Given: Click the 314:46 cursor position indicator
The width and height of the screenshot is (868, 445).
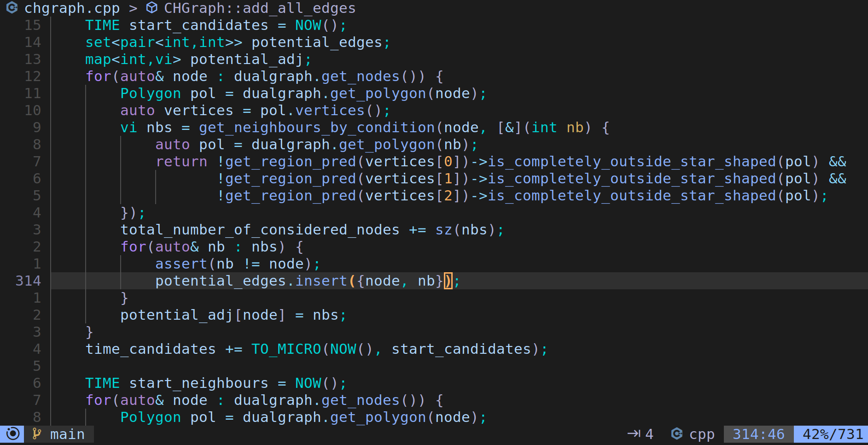Looking at the screenshot, I should pos(758,434).
